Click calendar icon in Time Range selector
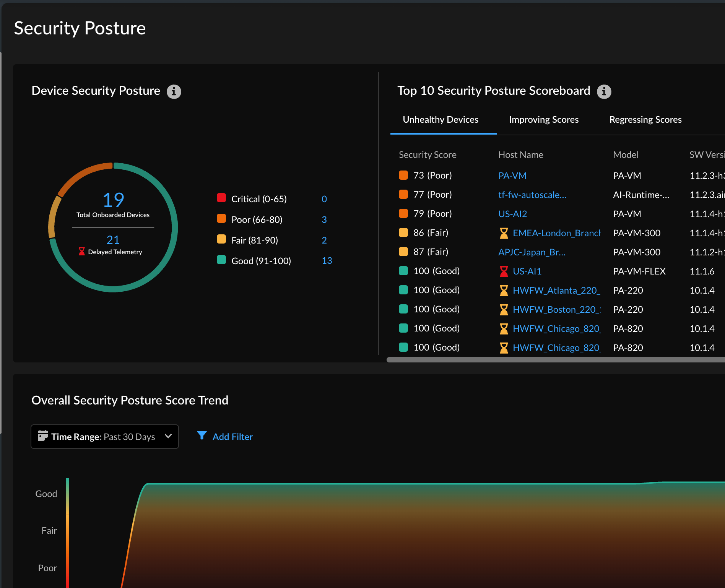The image size is (725, 588). click(x=42, y=436)
